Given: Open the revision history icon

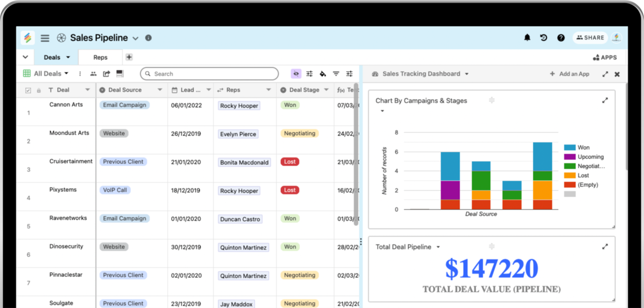Looking at the screenshot, I should [543, 38].
